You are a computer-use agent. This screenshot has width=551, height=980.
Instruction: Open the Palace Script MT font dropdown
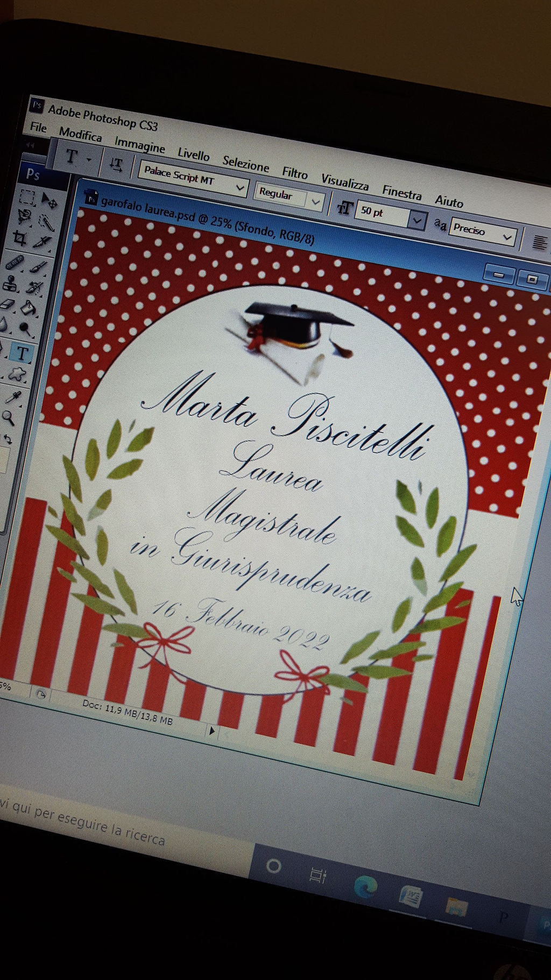coord(240,188)
